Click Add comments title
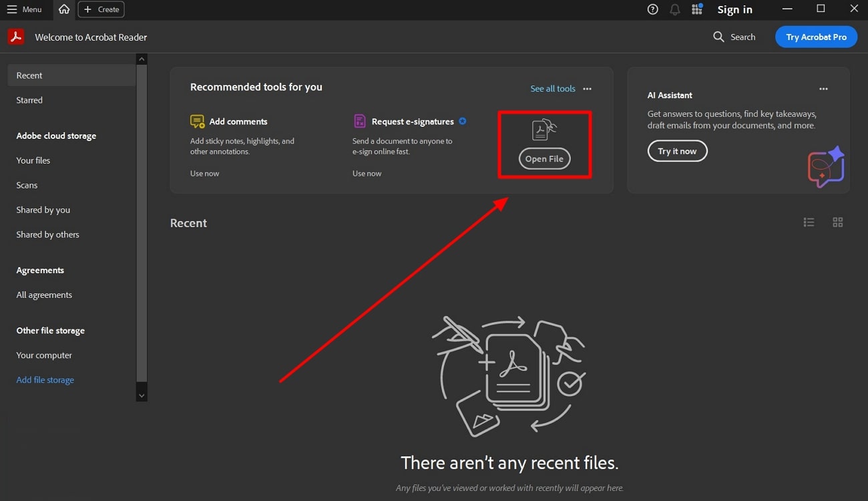This screenshot has width=868, height=501. coord(238,122)
